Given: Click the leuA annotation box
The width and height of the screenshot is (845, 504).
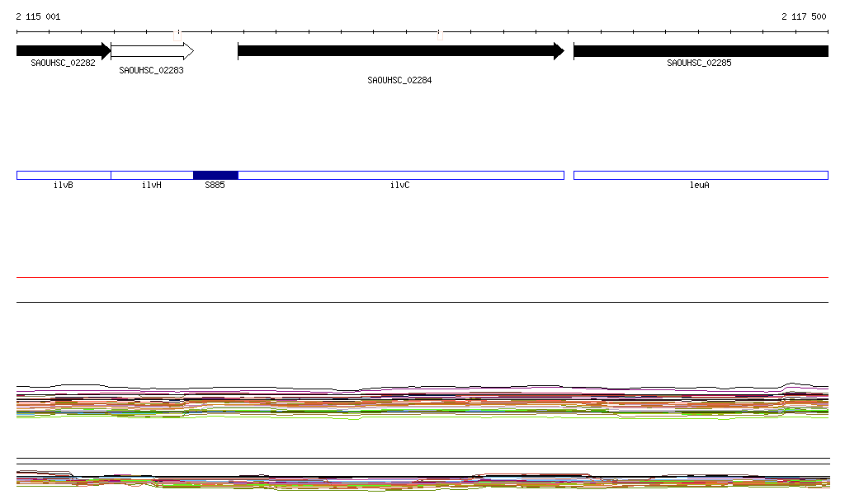Looking at the screenshot, I should tap(700, 175).
